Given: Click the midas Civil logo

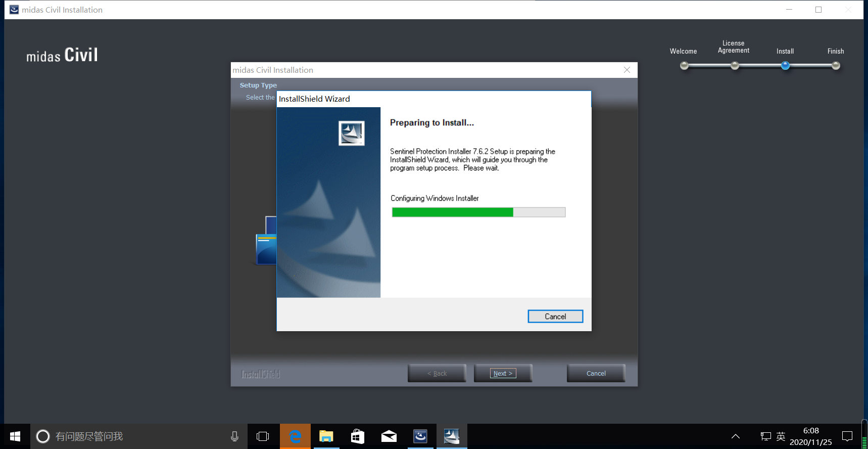Looking at the screenshot, I should (x=62, y=55).
